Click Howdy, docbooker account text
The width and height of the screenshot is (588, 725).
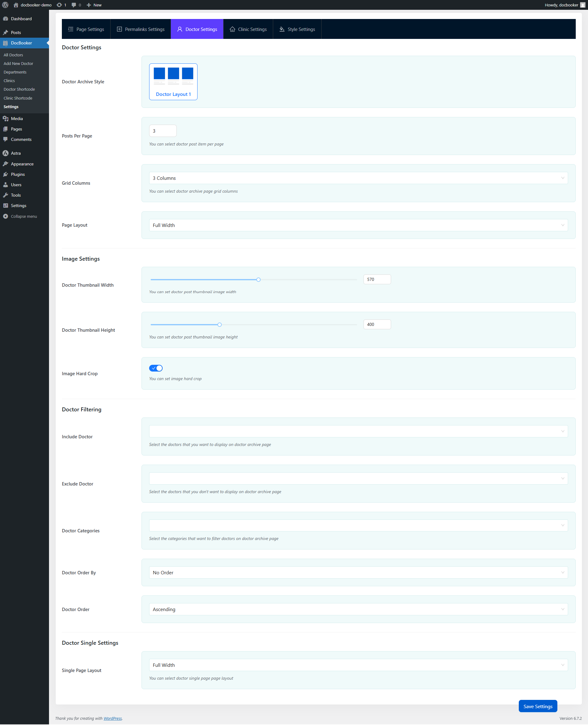point(561,5)
